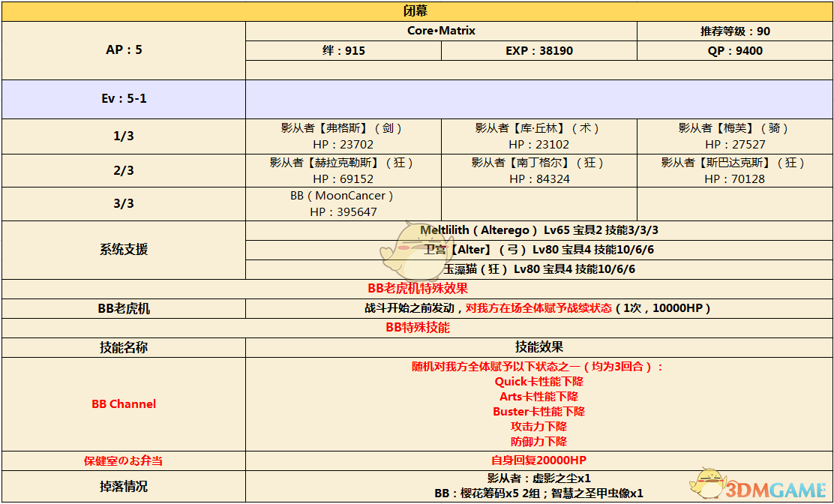Click the BB Channel skill name

[124, 404]
